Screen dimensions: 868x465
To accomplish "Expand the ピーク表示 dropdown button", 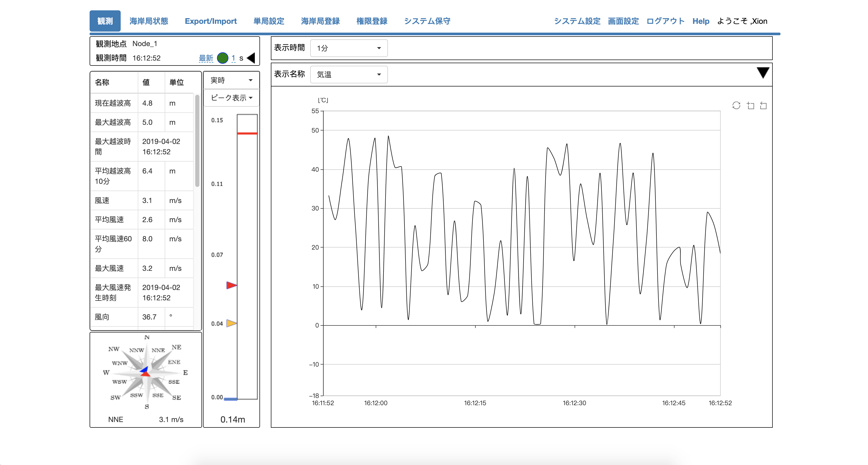I will click(x=231, y=98).
